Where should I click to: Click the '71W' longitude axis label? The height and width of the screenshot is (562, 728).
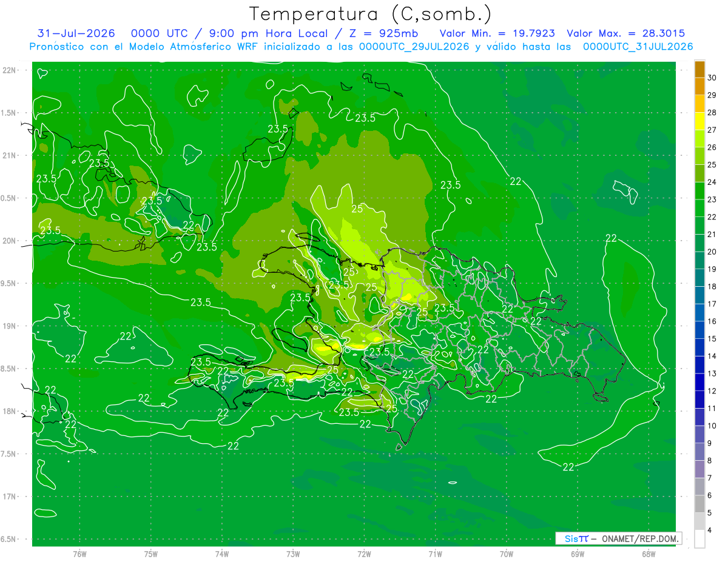(x=435, y=554)
